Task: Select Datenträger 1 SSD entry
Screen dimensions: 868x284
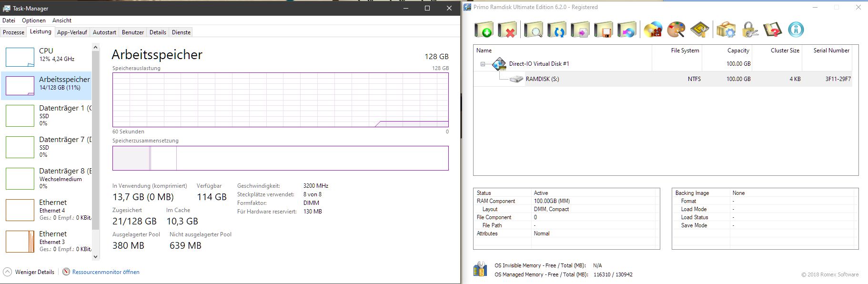Action: click(47, 115)
